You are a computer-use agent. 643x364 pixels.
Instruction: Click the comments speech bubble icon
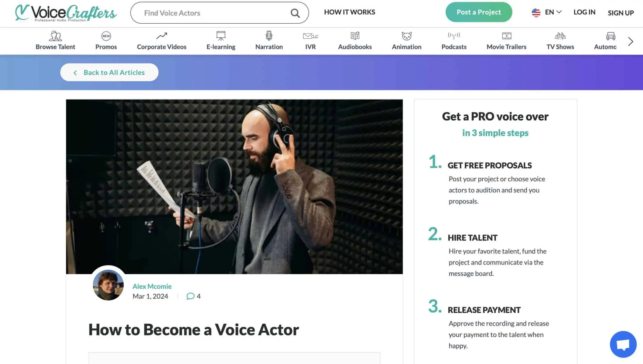190,296
